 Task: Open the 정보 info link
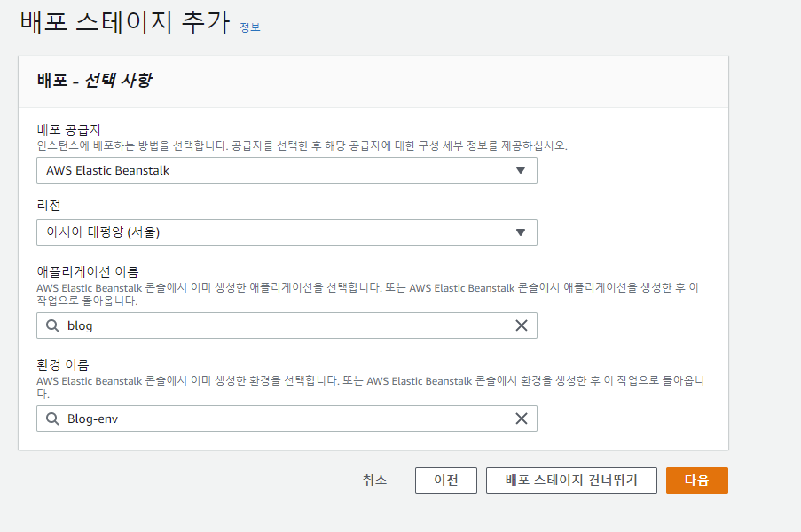click(x=250, y=27)
